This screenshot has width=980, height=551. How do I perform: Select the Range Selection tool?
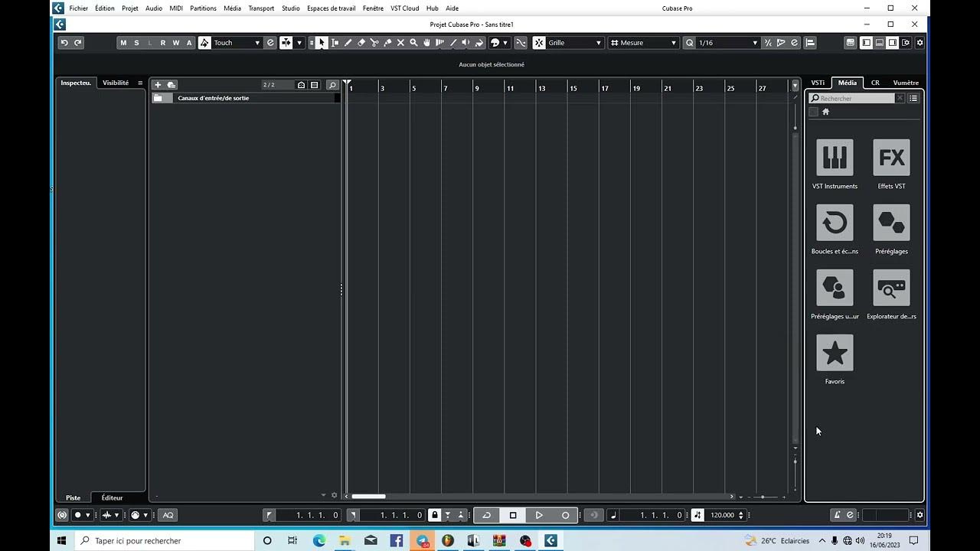point(335,43)
